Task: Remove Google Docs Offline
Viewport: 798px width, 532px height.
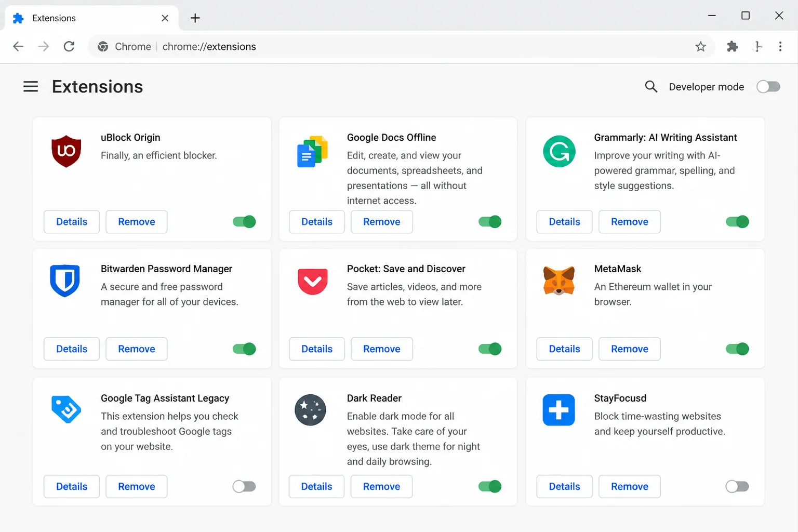Action: point(382,222)
